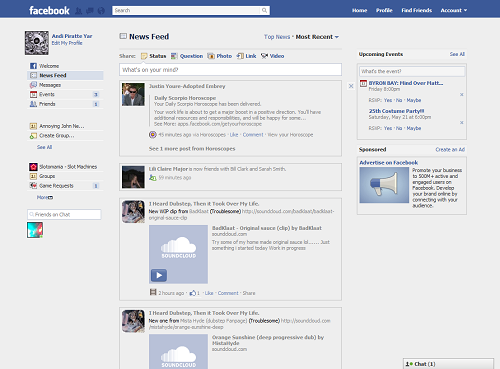Open friend requests icon in top bar

click(79, 11)
